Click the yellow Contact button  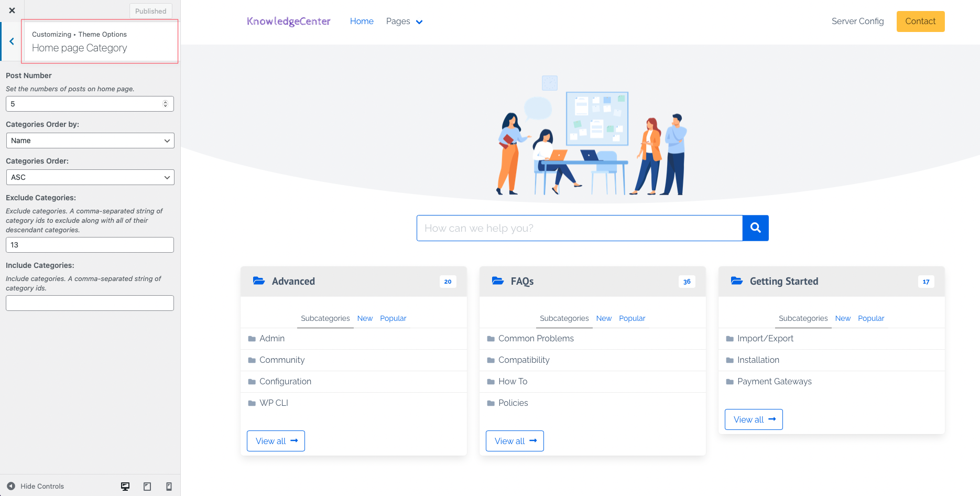click(x=920, y=21)
